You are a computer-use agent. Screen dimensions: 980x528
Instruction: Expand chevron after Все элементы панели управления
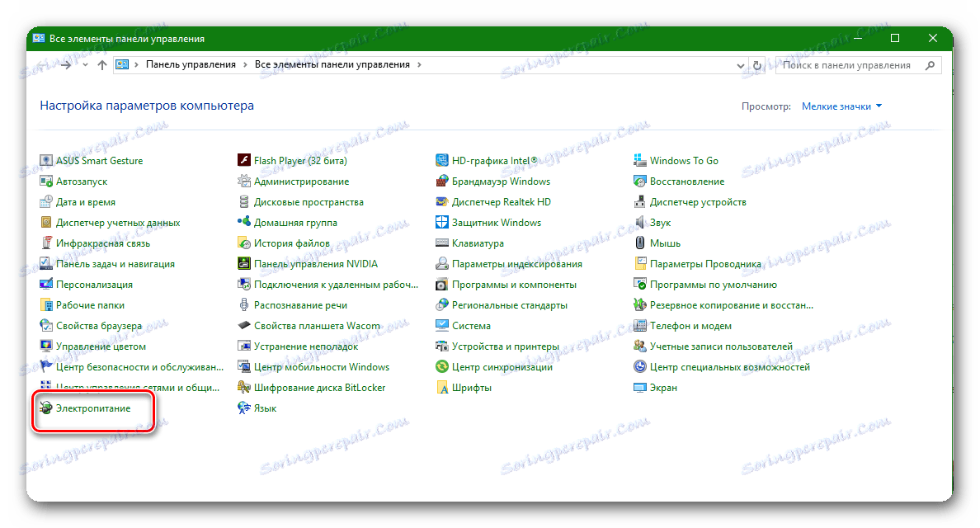[x=419, y=64]
